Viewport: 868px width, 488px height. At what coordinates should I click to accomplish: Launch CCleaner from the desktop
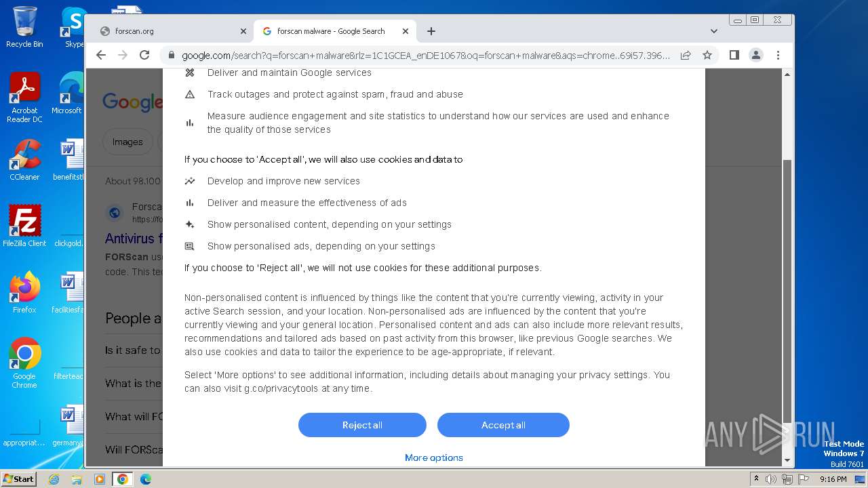coord(24,160)
